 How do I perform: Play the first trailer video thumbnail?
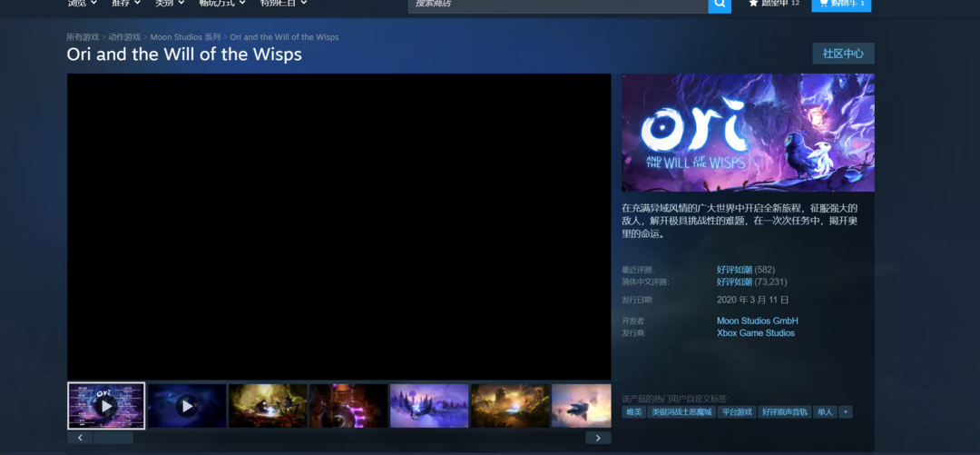click(106, 406)
